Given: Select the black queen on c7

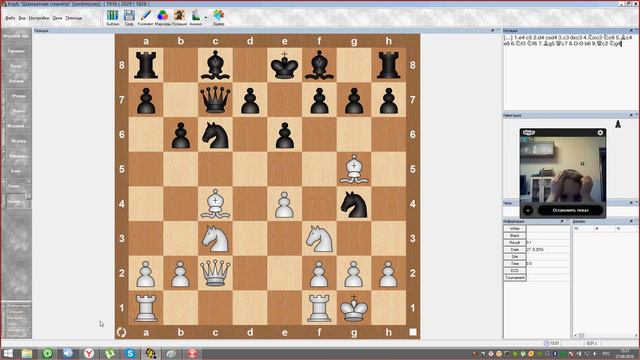Looking at the screenshot, I should point(215,100).
